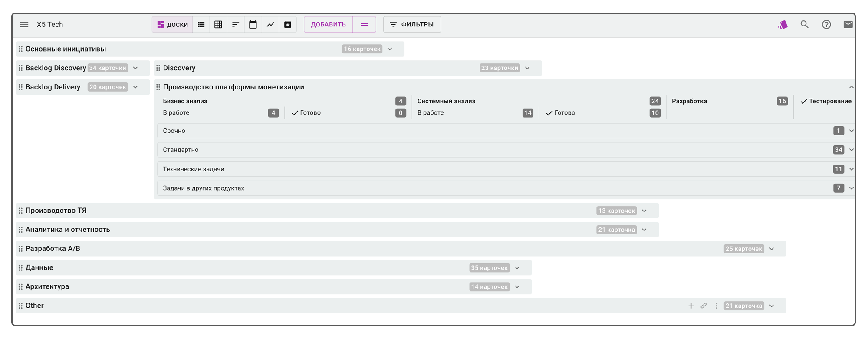Image resolution: width=868 pixels, height=339 pixels.
Task: Grab drag handle of the Other board
Action: click(20, 306)
